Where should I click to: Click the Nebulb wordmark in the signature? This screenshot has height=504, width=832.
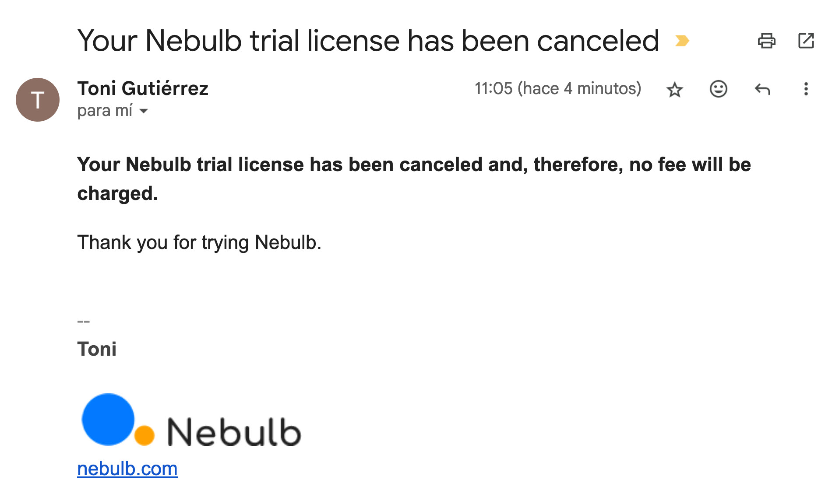click(234, 432)
